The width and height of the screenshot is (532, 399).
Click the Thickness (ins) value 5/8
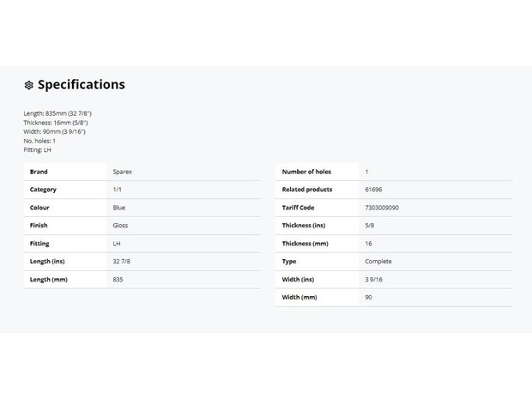370,226
